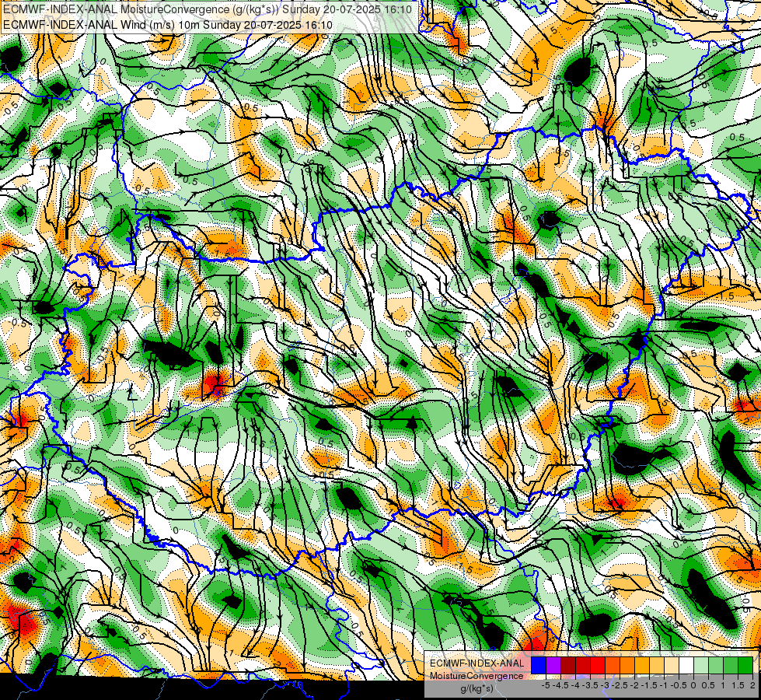Click the blue legend swatch
Image resolution: width=761 pixels, height=700 pixels.
(539, 665)
